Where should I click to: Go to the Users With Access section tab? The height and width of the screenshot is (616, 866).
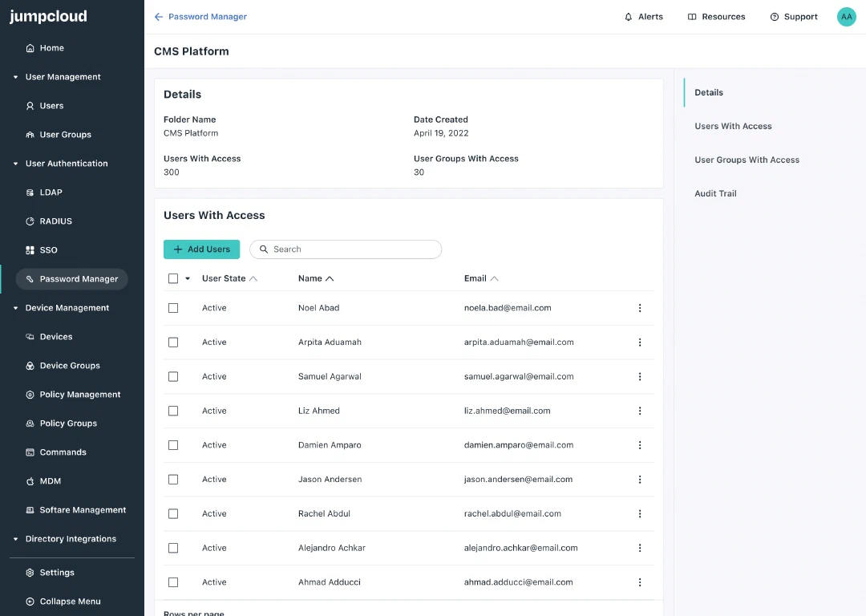click(733, 126)
